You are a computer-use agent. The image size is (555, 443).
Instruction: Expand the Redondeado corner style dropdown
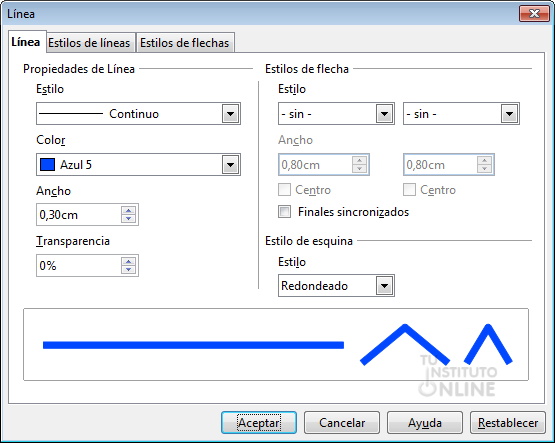coord(384,286)
